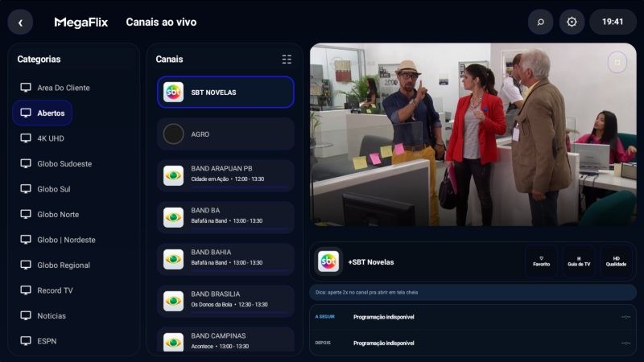Open the 4K UHD category
The height and width of the screenshot is (362, 644).
[43, 138]
